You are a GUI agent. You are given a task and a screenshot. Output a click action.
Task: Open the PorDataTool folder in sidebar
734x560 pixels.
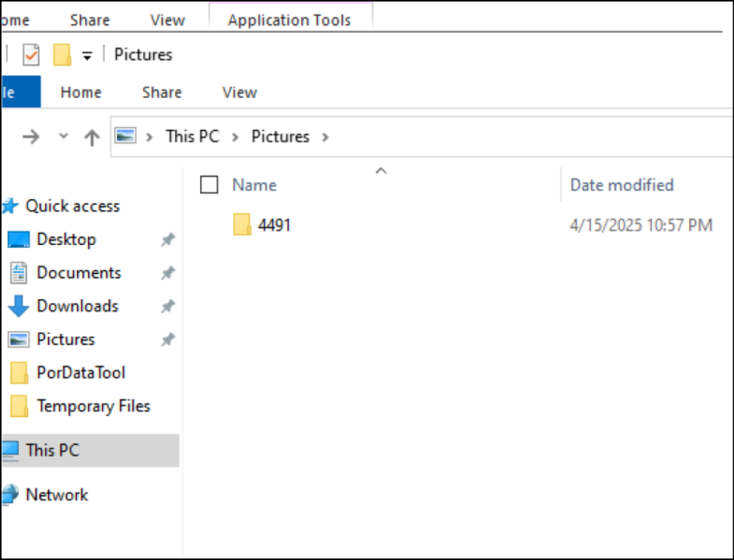click(x=81, y=373)
